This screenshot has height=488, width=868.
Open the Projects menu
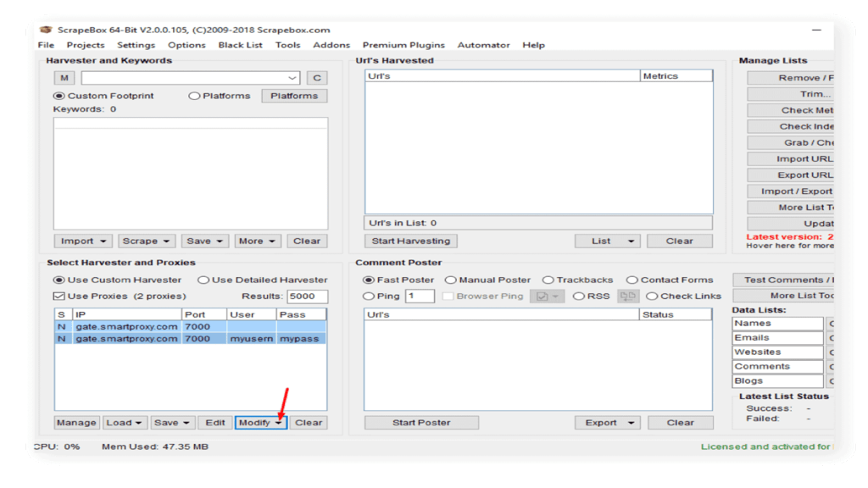pos(86,45)
